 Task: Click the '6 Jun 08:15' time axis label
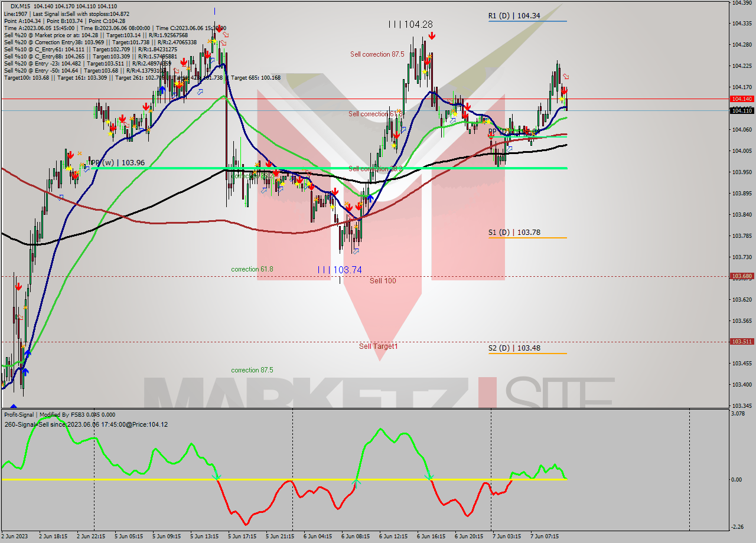click(356, 537)
